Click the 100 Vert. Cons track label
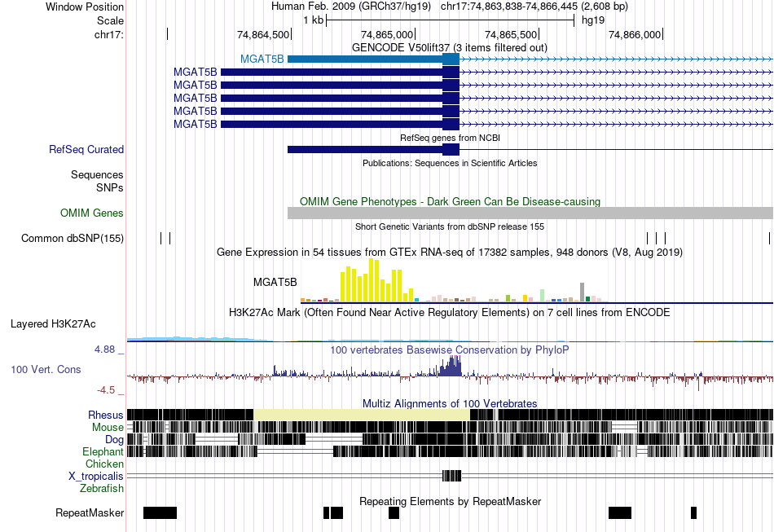The height and width of the screenshot is (532, 774). [x=46, y=370]
